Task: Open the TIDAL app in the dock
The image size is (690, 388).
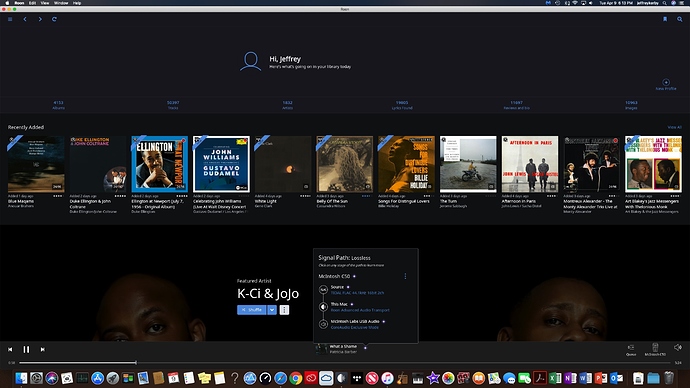Action: point(356,378)
